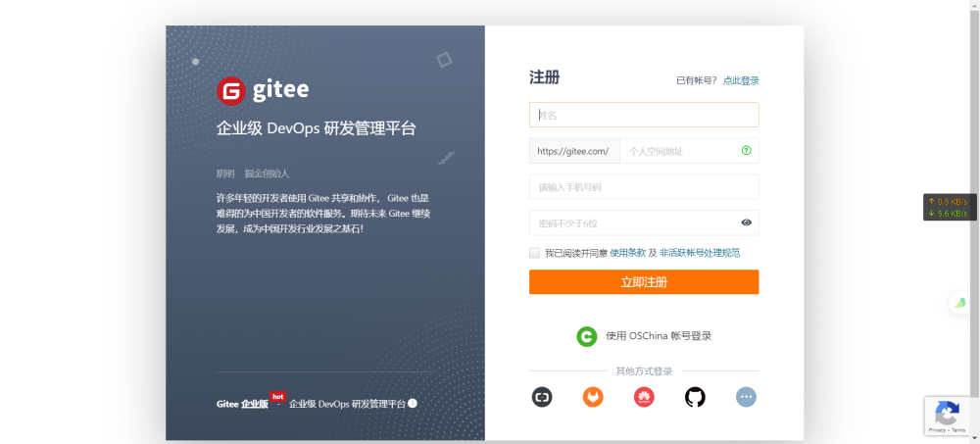Click the 已有帐号? text
Image resolution: width=980 pixels, height=444 pixels.
697,80
